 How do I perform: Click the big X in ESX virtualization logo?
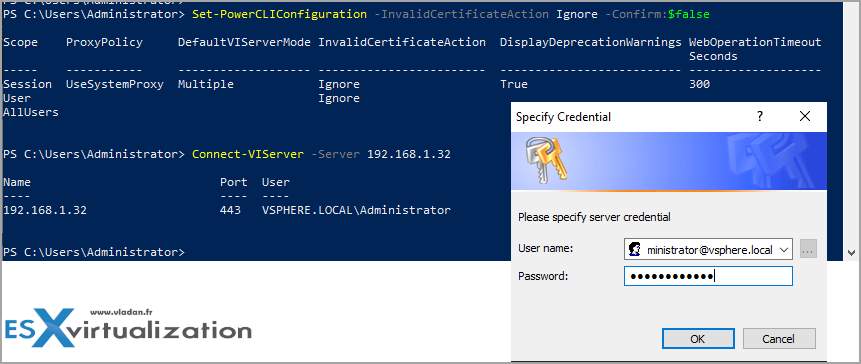coord(54,327)
